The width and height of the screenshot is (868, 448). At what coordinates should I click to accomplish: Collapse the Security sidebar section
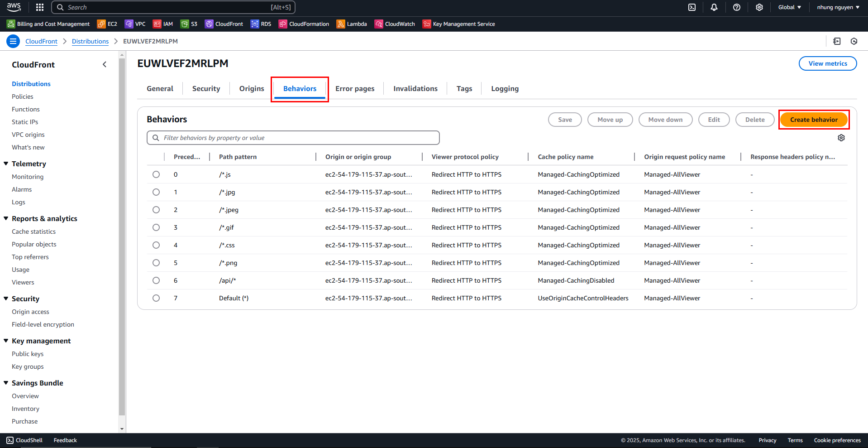(6, 299)
